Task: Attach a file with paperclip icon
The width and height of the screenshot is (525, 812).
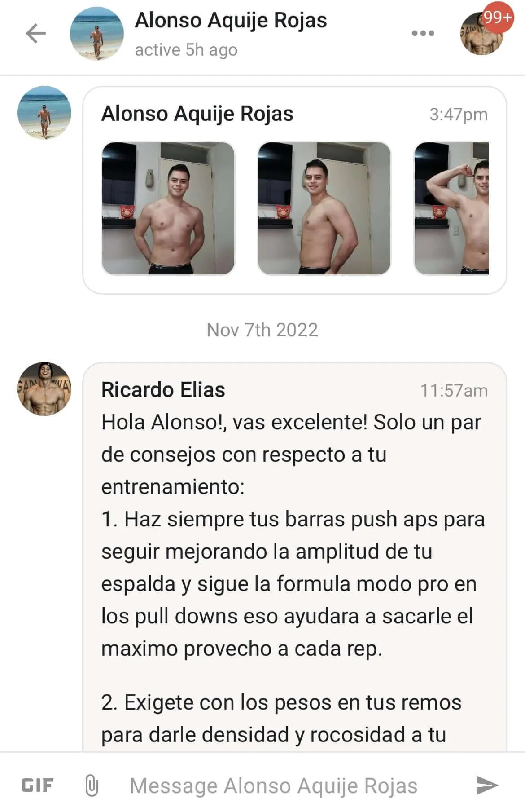Action: [92, 785]
